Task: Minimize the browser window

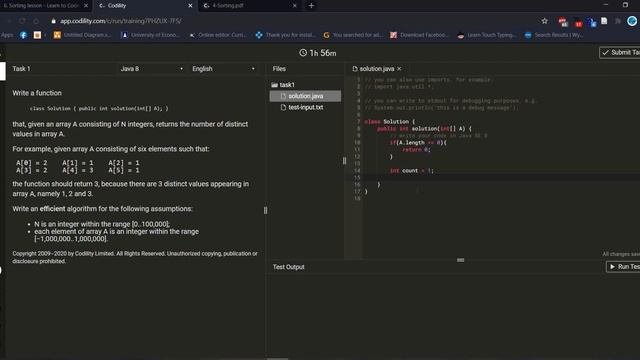Action: tap(606, 5)
